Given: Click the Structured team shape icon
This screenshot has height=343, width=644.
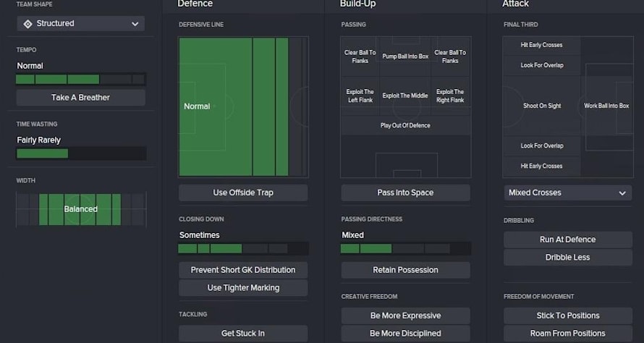Looking at the screenshot, I should [27, 24].
